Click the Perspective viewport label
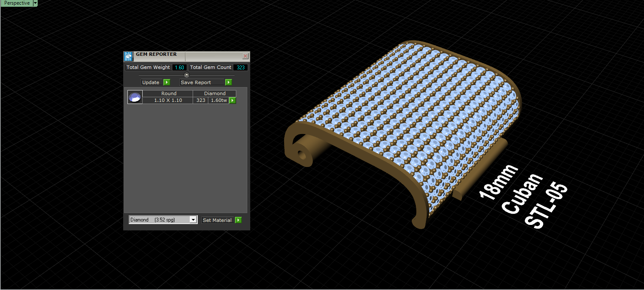 [17, 3]
